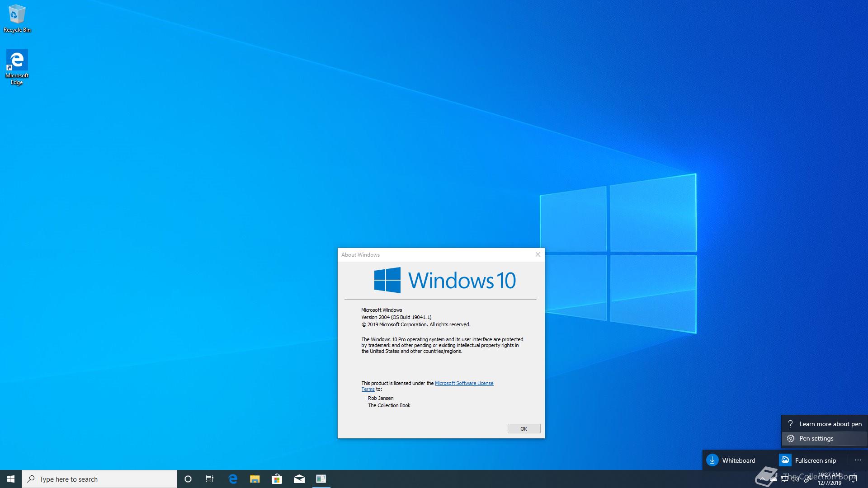Open Microsoft Store from the taskbar
The height and width of the screenshot is (488, 868).
[x=277, y=479]
